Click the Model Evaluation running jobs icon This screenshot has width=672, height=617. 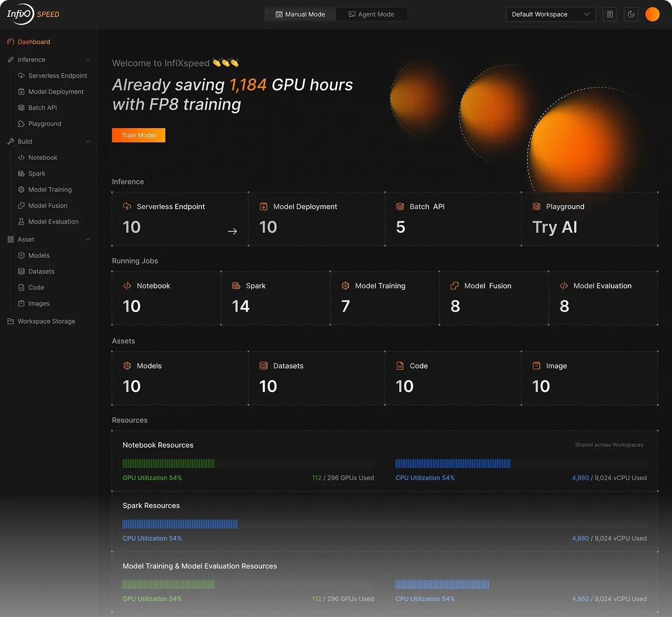pos(564,286)
